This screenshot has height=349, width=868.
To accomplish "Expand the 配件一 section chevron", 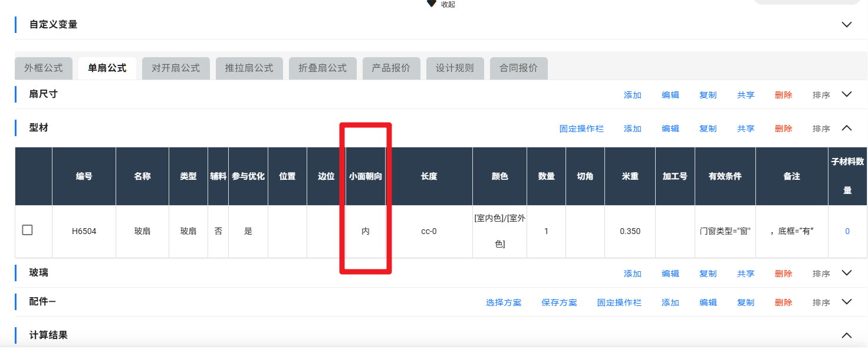I will [847, 302].
